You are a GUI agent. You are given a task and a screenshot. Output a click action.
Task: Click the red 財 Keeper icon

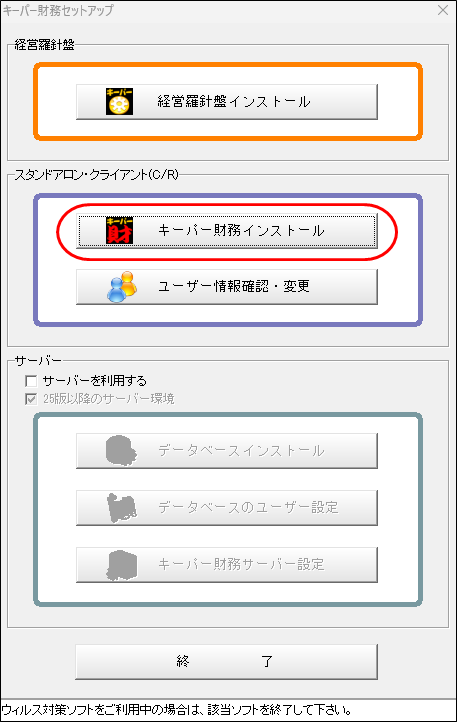coord(119,230)
